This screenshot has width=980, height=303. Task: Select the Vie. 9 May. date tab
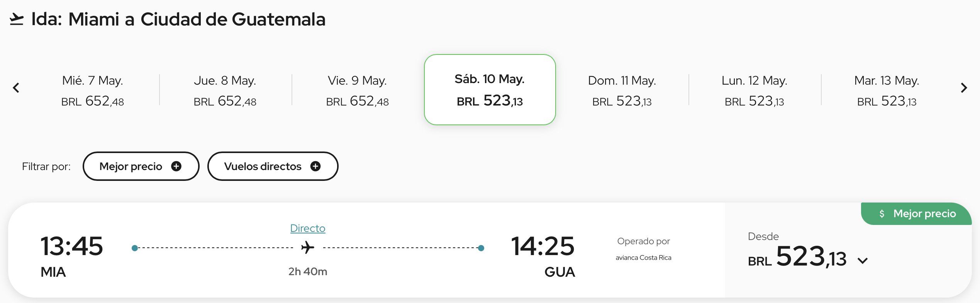(358, 90)
